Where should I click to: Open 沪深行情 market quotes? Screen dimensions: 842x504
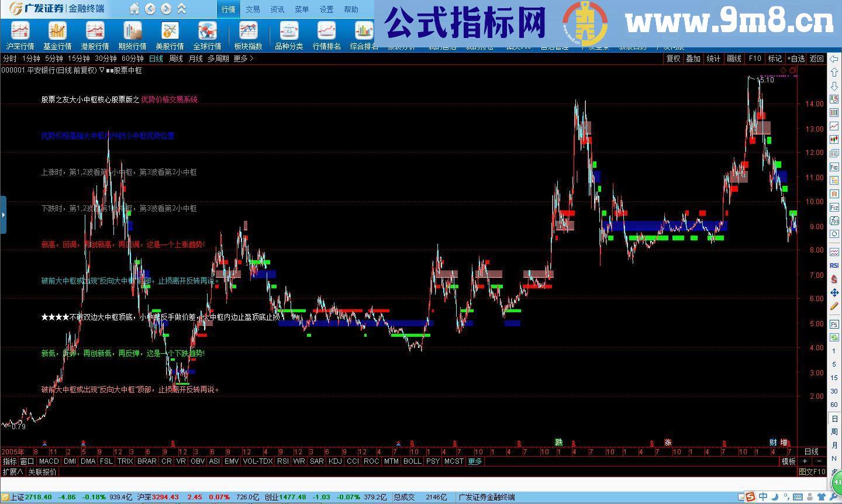pyautogui.click(x=20, y=36)
